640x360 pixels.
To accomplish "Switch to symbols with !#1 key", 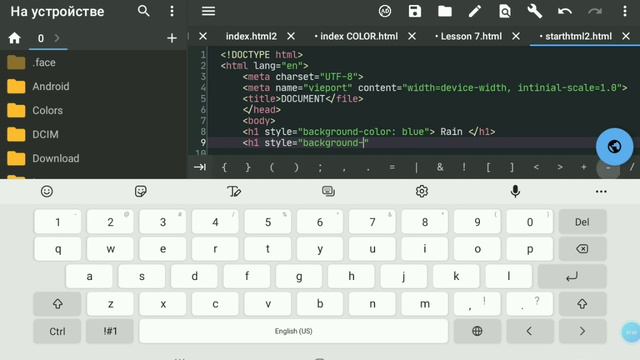I will (110, 331).
